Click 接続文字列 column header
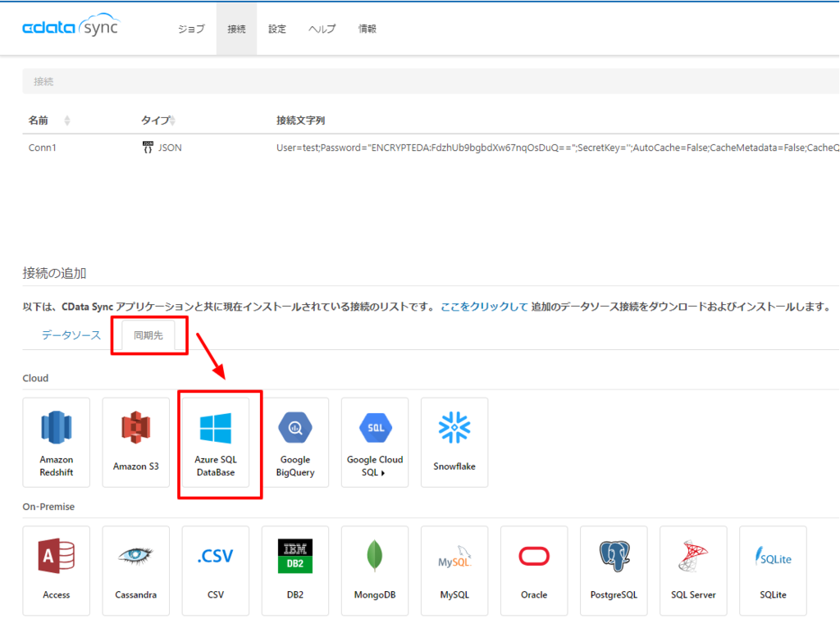 tap(300, 121)
